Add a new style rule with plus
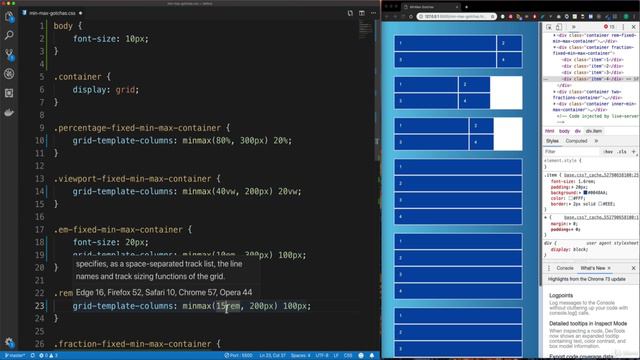Viewport: 640px width, 360px height. [x=633, y=151]
